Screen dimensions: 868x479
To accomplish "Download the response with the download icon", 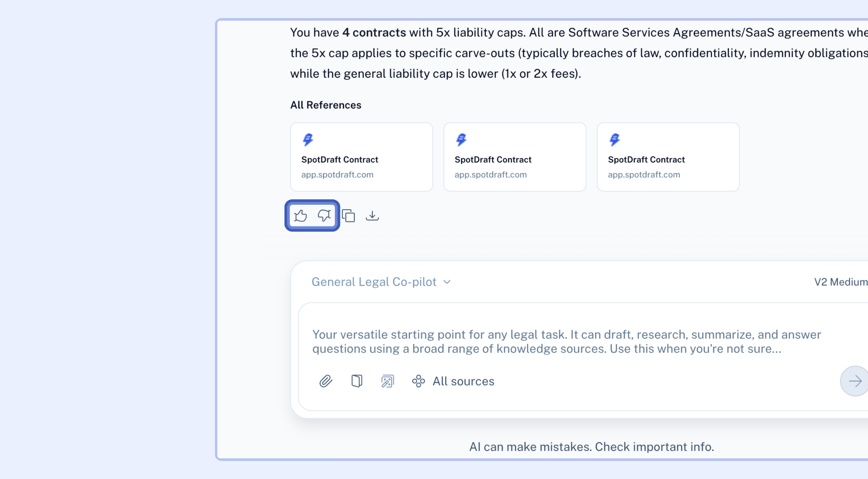I will (x=372, y=216).
